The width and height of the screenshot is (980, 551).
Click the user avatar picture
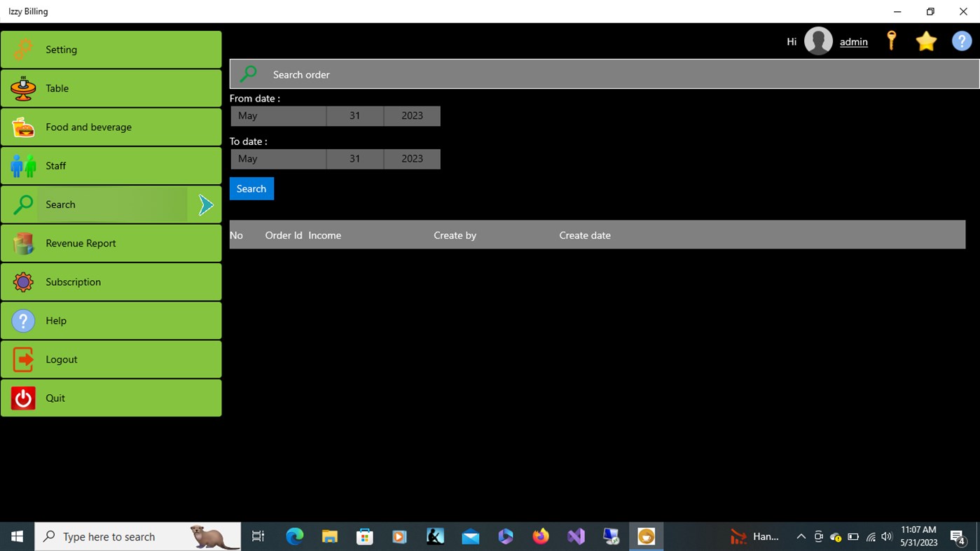coord(818,41)
